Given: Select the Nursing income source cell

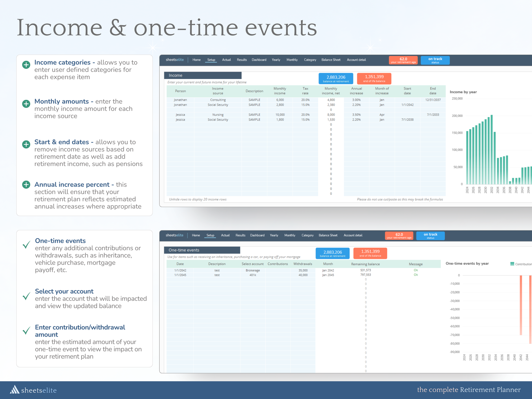Looking at the screenshot, I should pyautogui.click(x=218, y=115).
